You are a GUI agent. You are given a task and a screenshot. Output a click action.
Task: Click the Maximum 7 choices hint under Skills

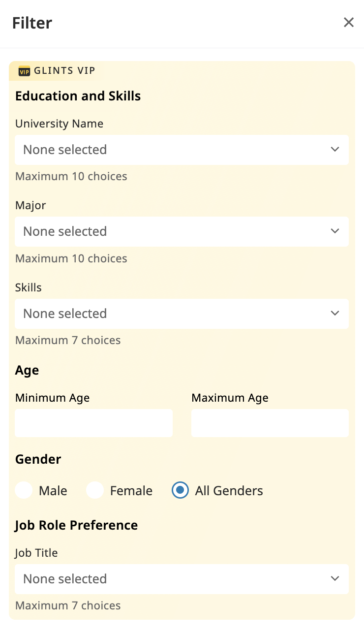[68, 340]
